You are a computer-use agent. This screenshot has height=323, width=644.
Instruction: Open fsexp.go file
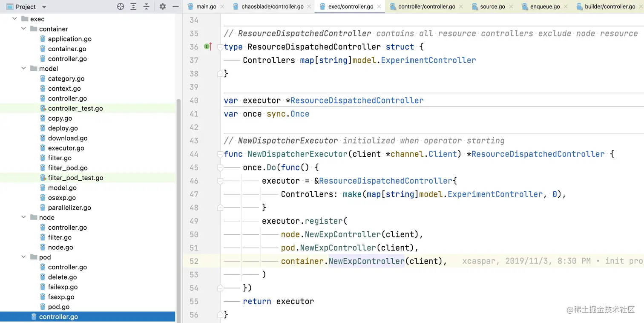(x=61, y=297)
